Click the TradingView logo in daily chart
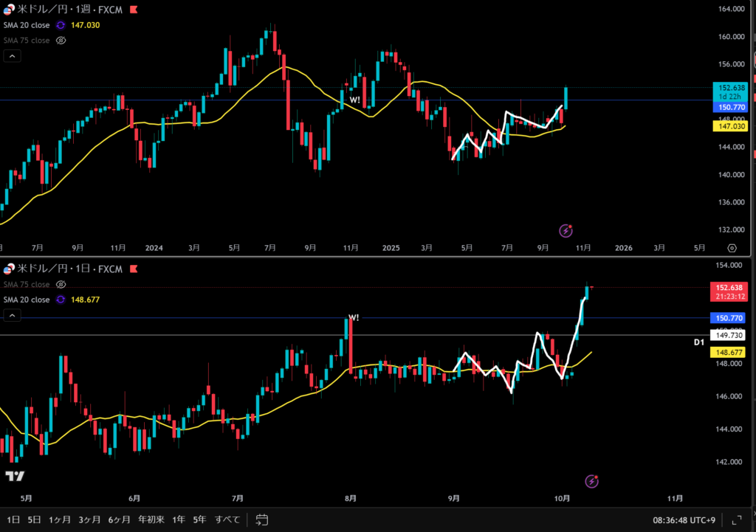 click(x=15, y=476)
